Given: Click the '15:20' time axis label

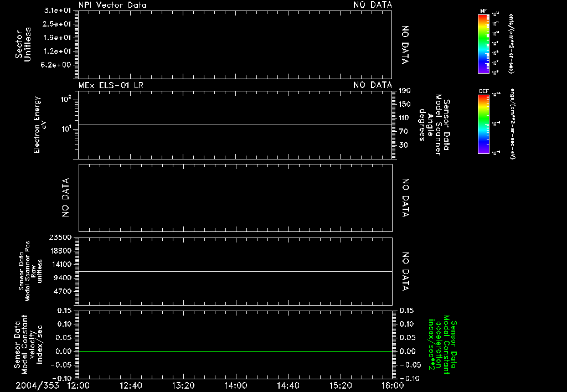Looking at the screenshot, I should click(341, 385).
